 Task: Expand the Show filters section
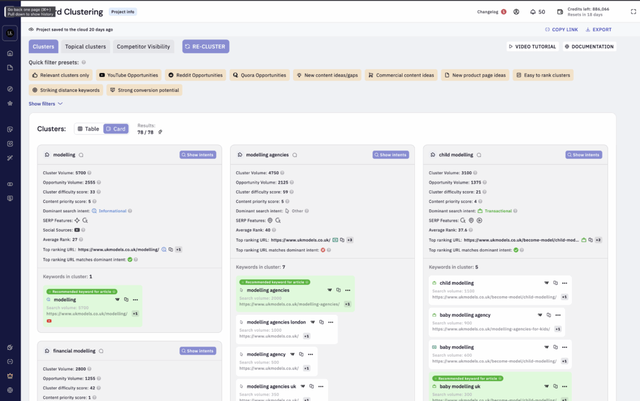tap(45, 104)
